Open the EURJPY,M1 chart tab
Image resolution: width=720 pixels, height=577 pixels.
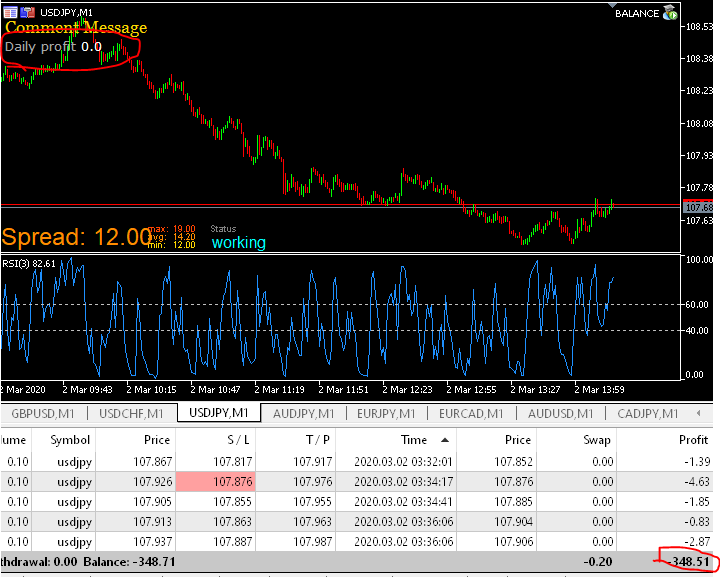[386, 414]
